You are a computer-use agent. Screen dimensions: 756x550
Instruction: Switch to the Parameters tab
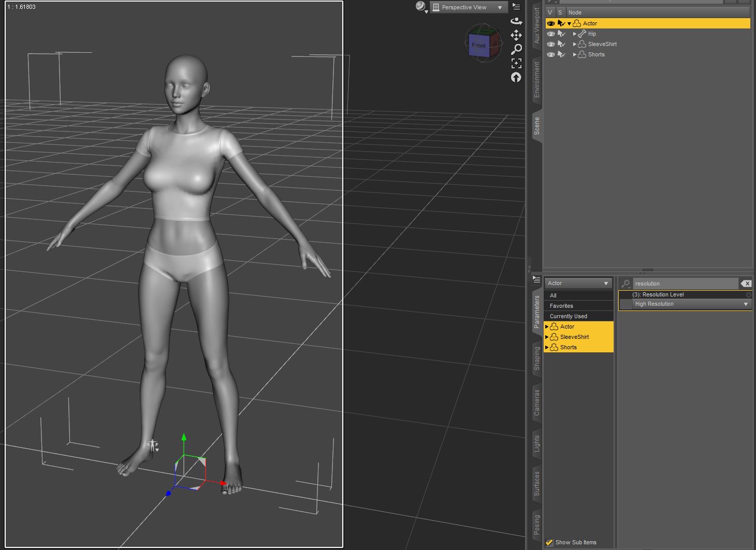pyautogui.click(x=536, y=312)
